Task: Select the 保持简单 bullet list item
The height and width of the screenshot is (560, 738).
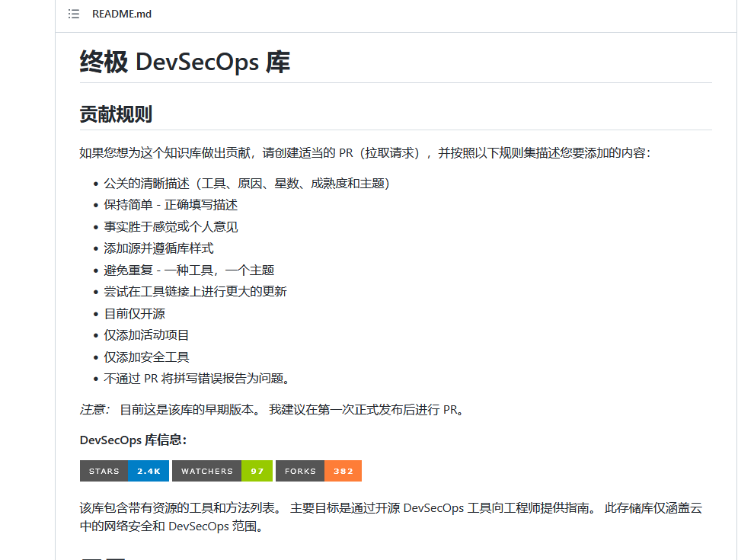Action: pyautogui.click(x=169, y=204)
